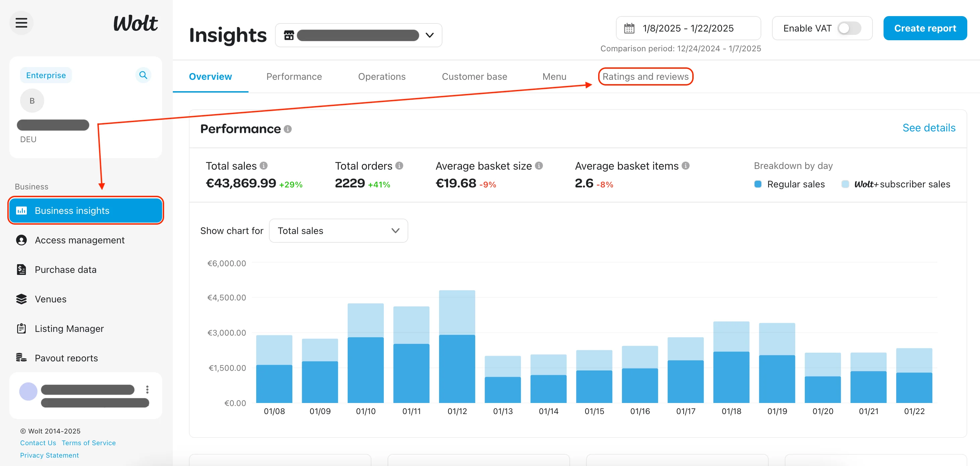980x466 pixels.
Task: Open Purchase data in sidebar
Action: click(65, 270)
